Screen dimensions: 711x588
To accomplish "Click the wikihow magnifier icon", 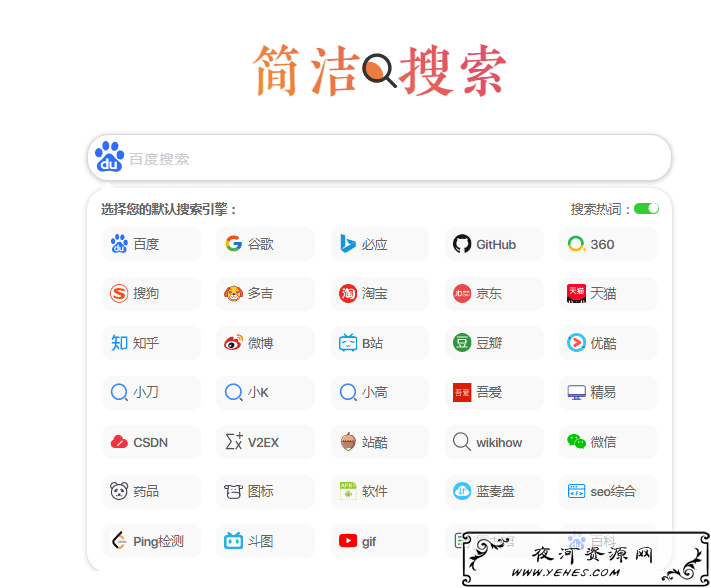I will coord(462,442).
